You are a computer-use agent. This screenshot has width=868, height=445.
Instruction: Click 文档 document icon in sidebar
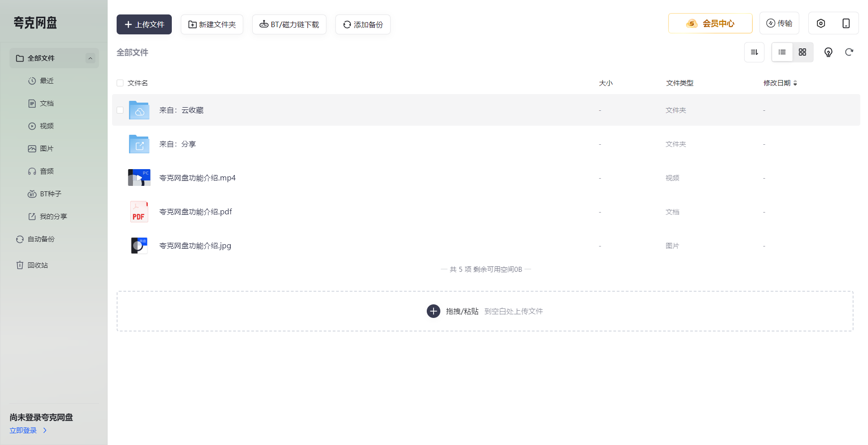[x=32, y=104]
